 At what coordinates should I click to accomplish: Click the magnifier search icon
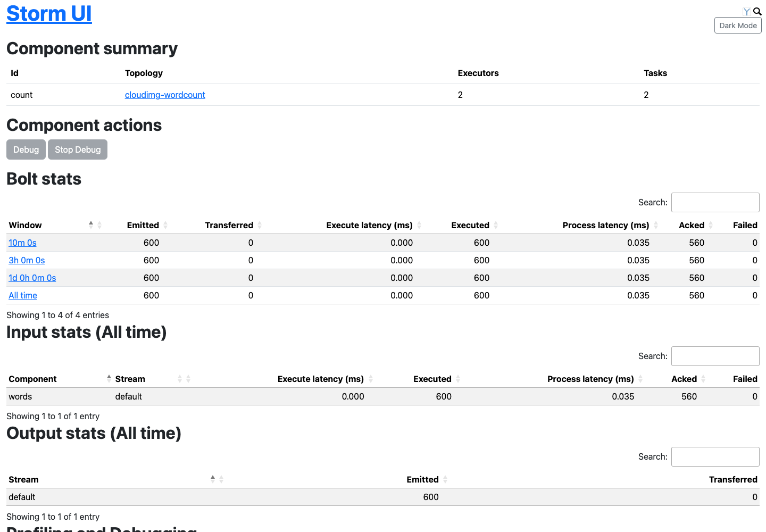click(x=757, y=11)
